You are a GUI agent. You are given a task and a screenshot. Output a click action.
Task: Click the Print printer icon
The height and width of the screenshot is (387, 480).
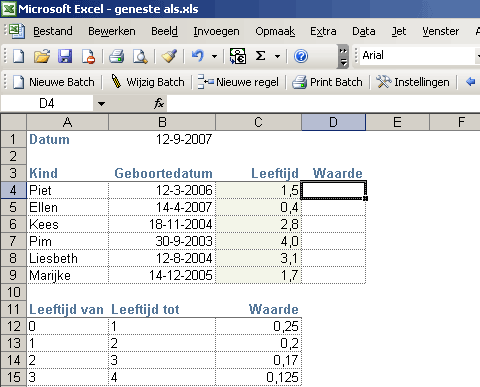(117, 56)
